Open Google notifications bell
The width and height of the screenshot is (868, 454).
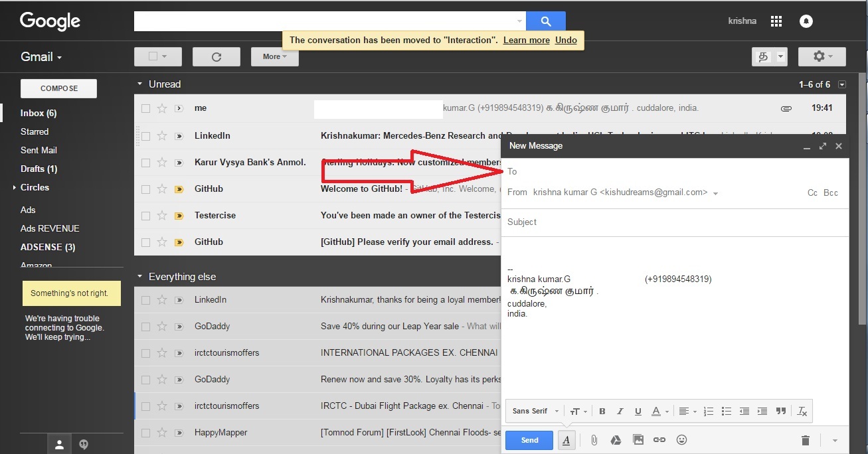click(x=806, y=21)
